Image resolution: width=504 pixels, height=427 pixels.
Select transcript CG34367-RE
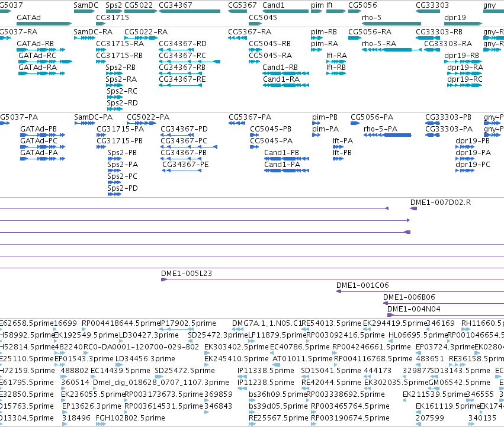coord(180,85)
